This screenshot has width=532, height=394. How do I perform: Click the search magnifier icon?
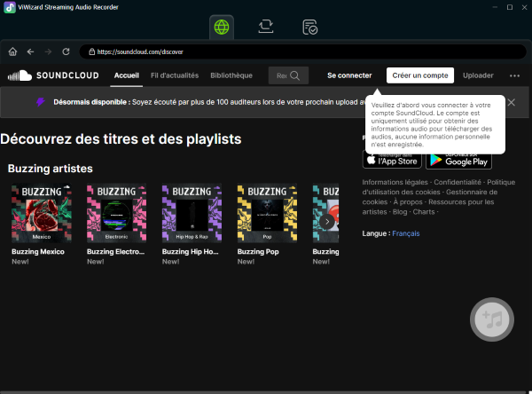295,75
